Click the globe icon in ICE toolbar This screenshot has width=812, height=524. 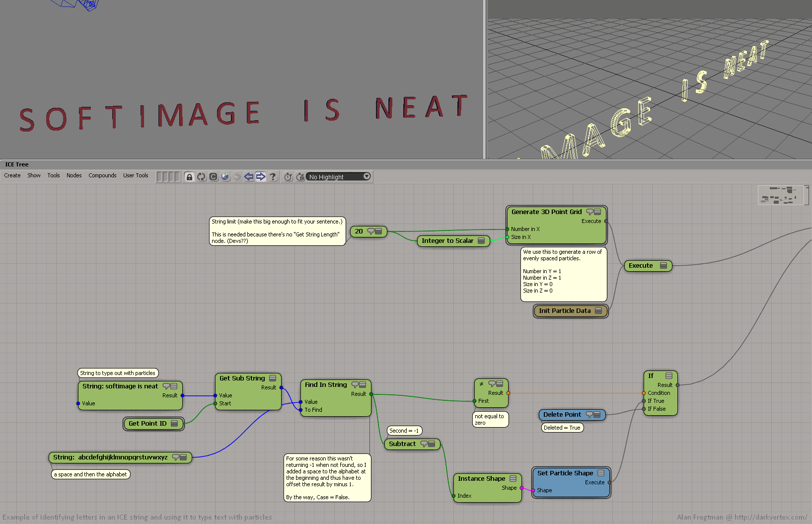225,177
